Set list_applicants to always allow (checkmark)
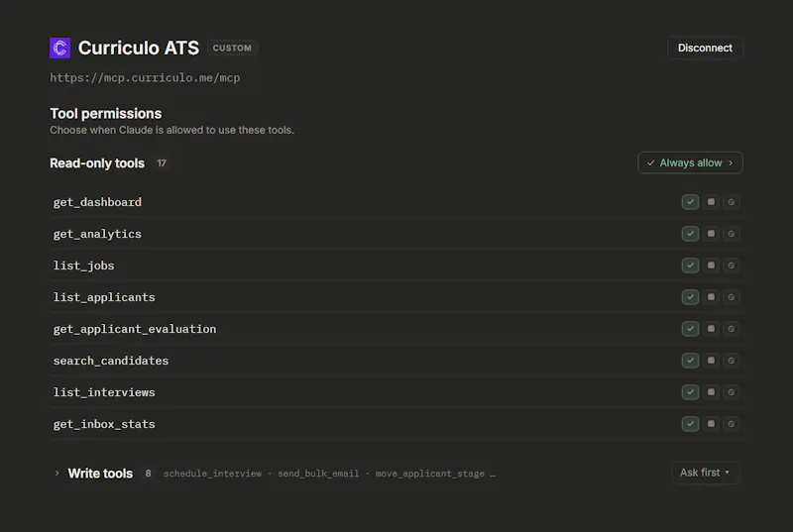The image size is (793, 532). 690,297
